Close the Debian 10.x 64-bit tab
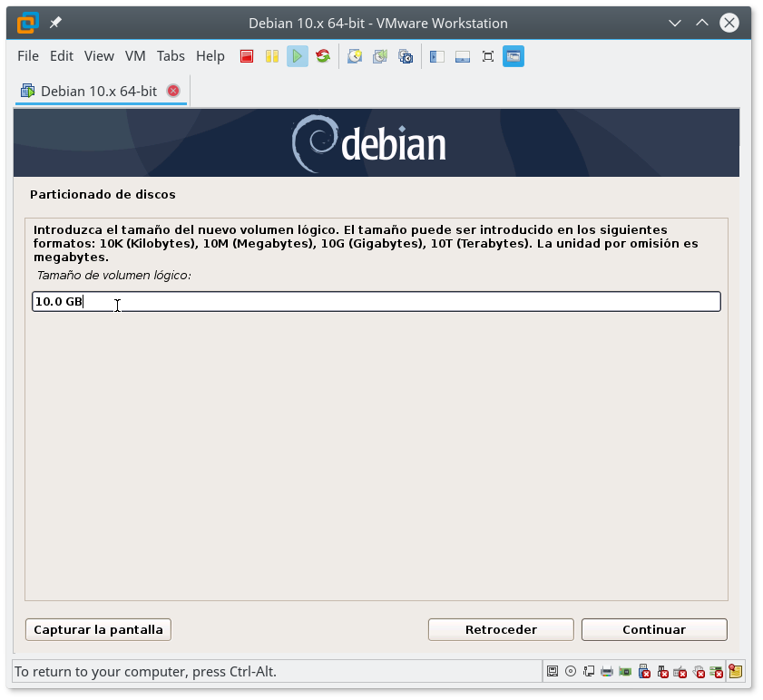 coord(173,91)
